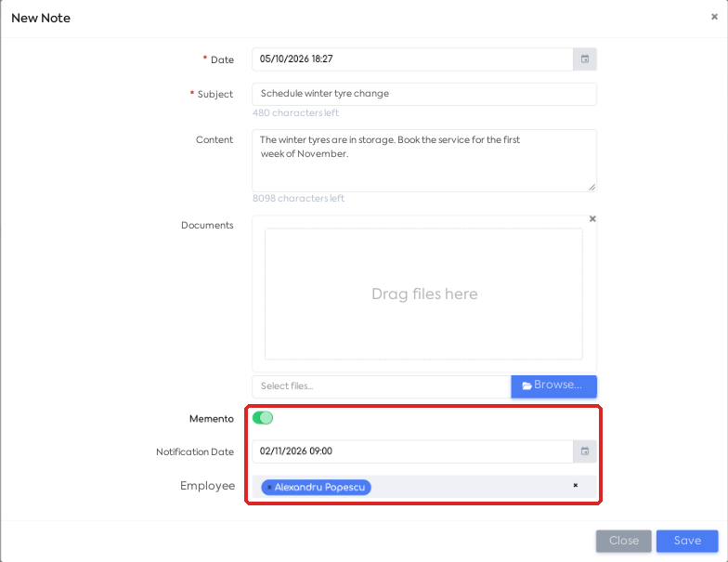Grab the Content area resize handle

click(x=592, y=188)
